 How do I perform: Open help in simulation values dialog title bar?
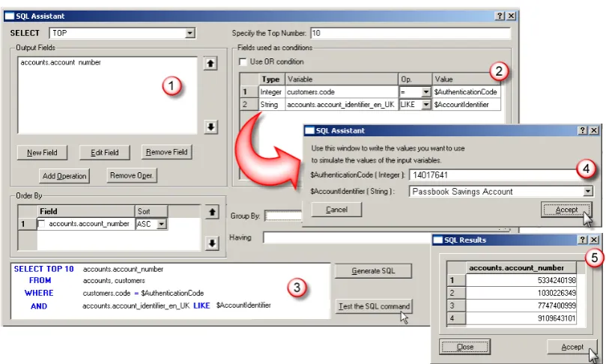pos(583,130)
